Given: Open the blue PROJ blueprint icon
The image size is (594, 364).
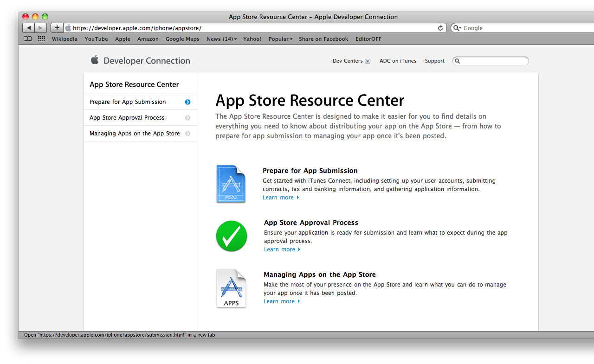Looking at the screenshot, I should [231, 184].
